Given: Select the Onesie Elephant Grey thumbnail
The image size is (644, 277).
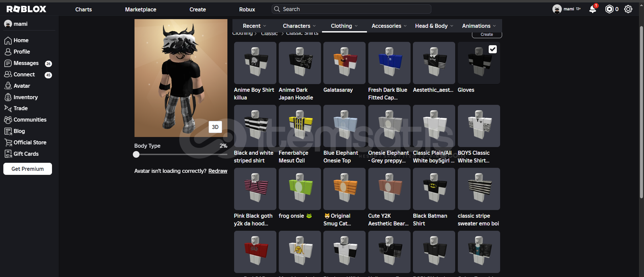Looking at the screenshot, I should point(389,126).
